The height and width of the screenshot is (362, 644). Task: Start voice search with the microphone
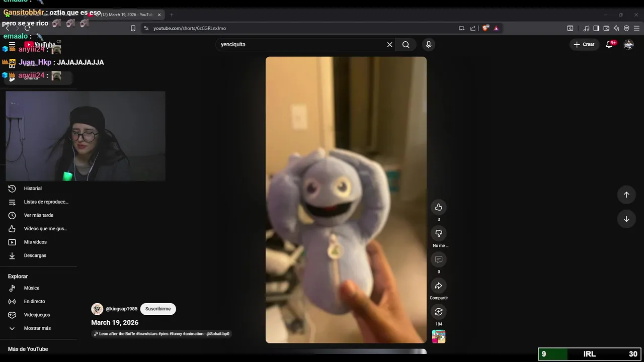(x=429, y=44)
